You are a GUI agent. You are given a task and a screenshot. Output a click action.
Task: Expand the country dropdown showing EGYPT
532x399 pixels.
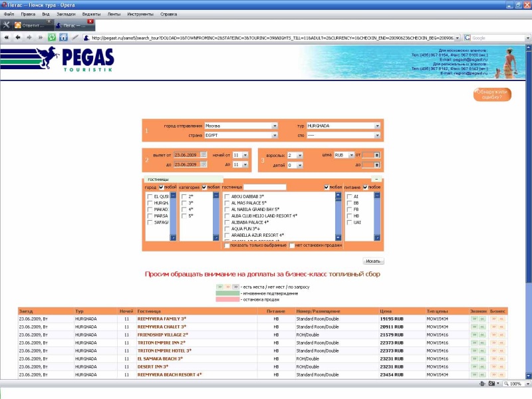coord(241,135)
